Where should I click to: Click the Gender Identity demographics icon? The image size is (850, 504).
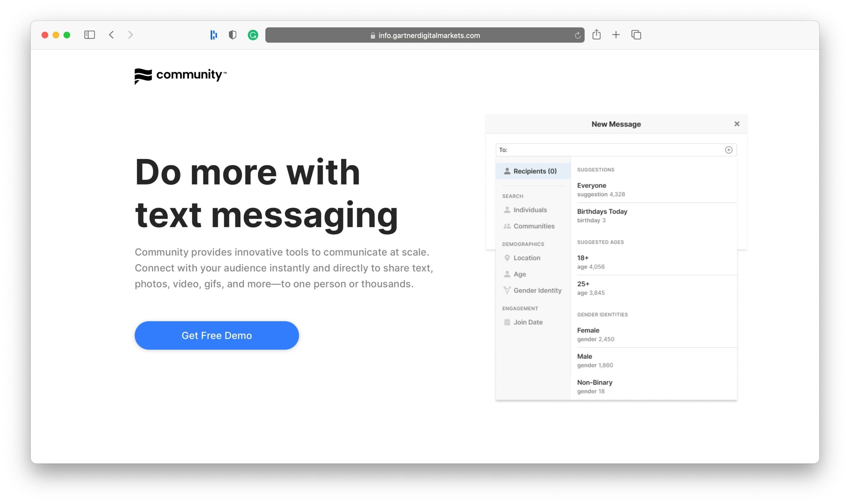click(506, 290)
